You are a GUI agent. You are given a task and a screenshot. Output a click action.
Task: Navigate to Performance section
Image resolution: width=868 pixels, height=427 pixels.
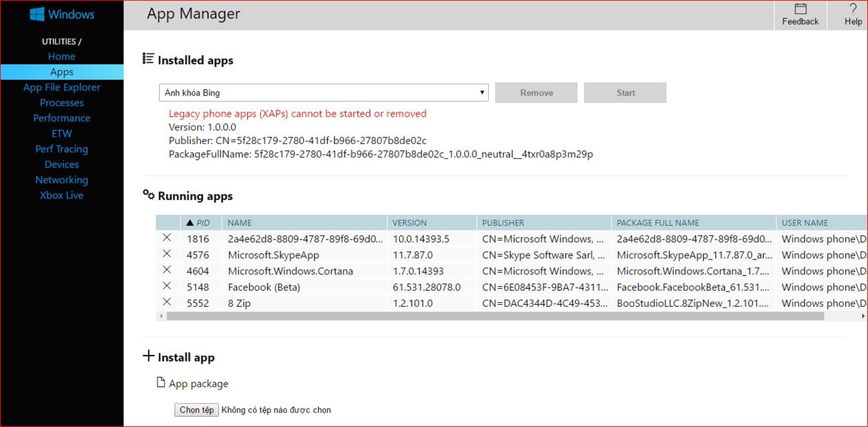click(x=61, y=118)
